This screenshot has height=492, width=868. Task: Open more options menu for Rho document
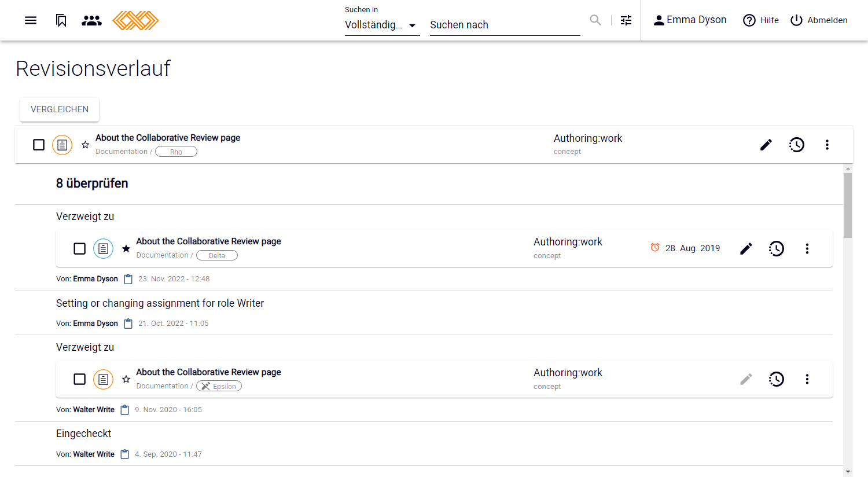coord(827,145)
